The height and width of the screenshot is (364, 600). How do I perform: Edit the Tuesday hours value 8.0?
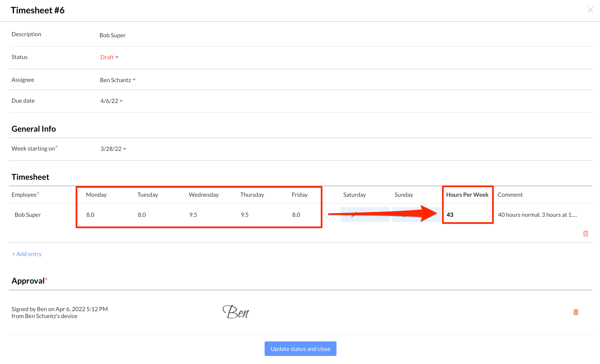coord(142,215)
